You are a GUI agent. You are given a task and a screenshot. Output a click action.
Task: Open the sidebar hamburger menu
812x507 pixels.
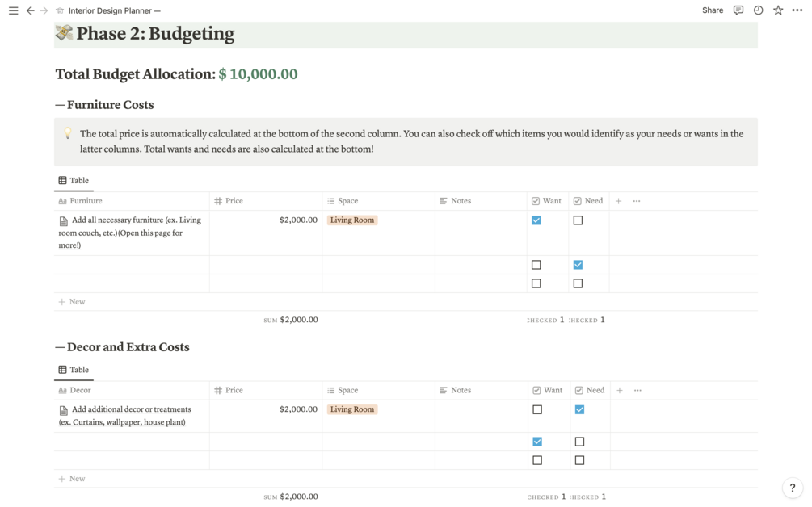click(13, 10)
